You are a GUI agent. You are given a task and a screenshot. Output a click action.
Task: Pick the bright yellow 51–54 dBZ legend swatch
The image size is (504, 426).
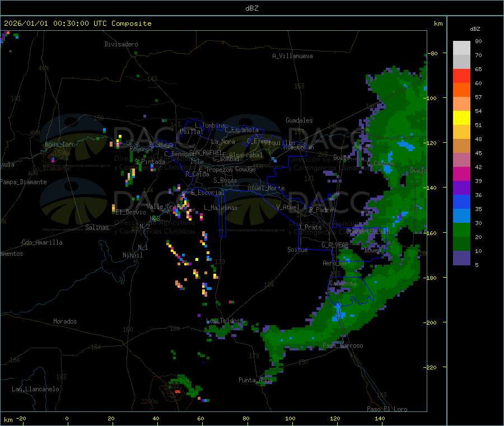461,118
